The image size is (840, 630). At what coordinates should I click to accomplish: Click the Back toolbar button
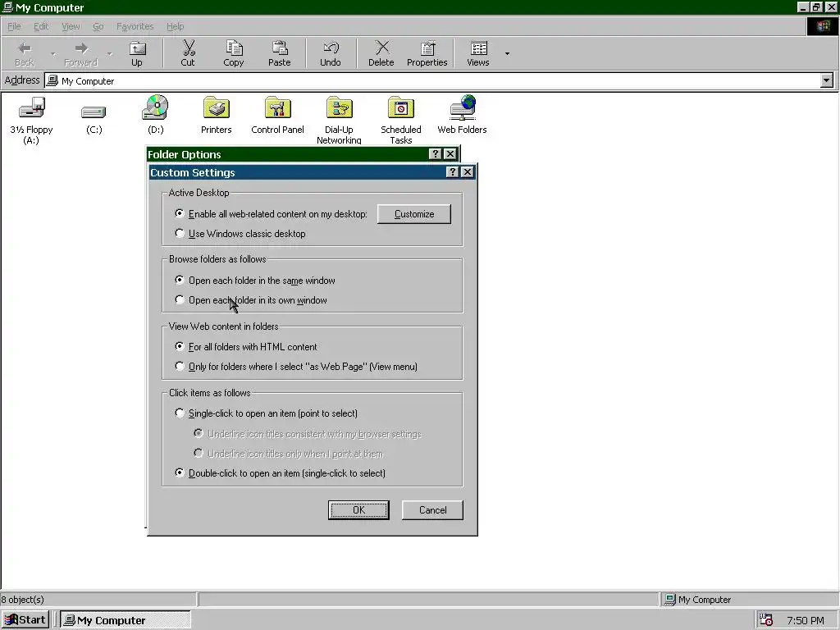point(24,53)
